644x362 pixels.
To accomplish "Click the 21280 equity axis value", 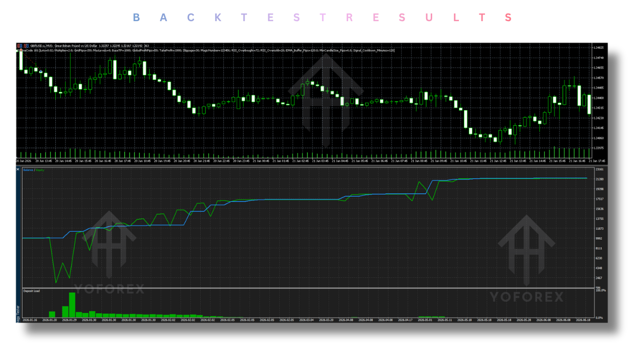I will pos(600,179).
